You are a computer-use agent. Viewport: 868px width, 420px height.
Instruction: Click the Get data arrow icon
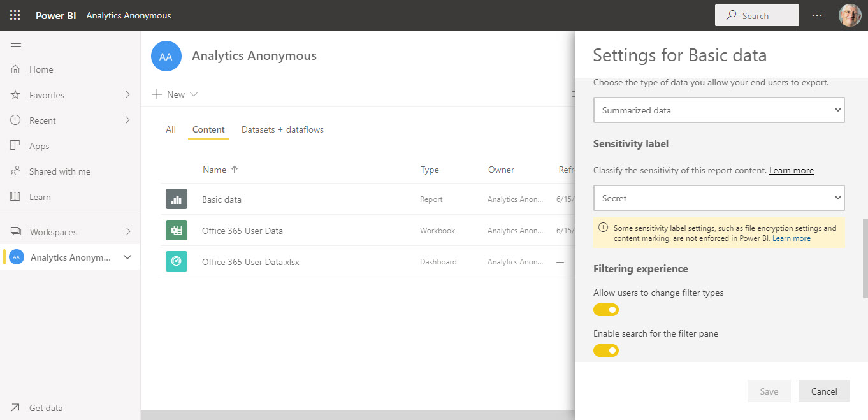[x=16, y=408]
